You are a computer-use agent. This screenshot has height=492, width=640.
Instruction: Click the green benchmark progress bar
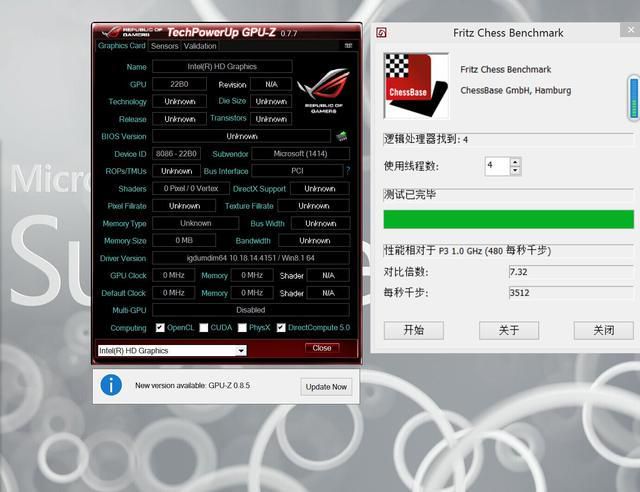click(x=509, y=219)
